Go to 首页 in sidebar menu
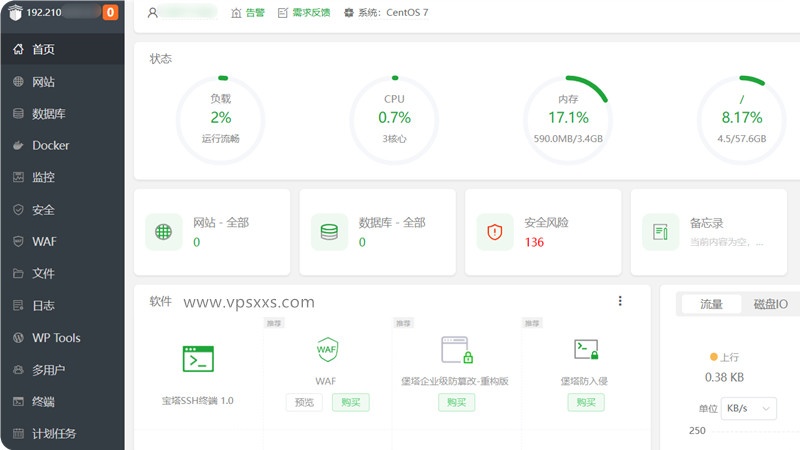Viewport: 800px width, 450px height. pyautogui.click(x=62, y=49)
